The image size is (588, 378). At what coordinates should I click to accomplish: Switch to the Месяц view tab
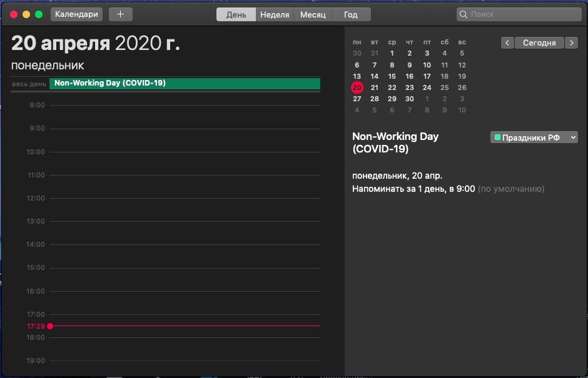(x=313, y=14)
